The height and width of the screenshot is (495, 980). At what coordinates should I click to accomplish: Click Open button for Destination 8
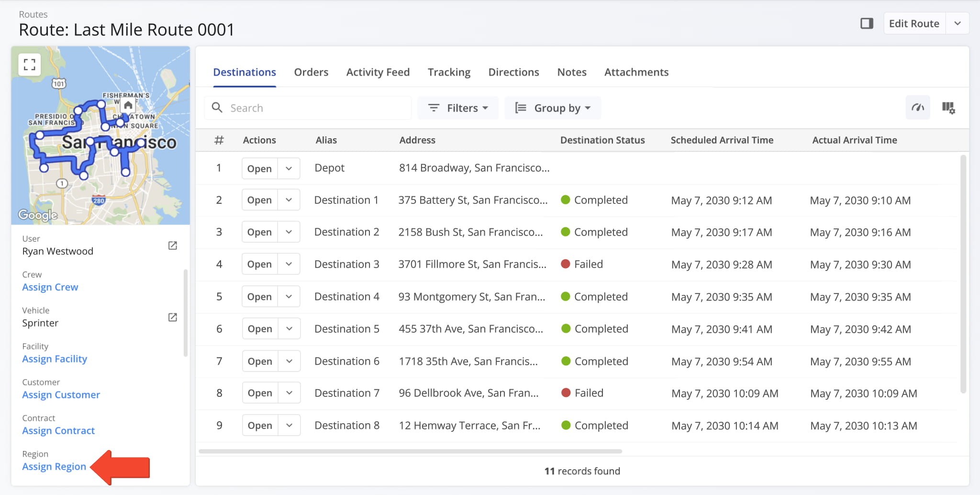pyautogui.click(x=259, y=426)
